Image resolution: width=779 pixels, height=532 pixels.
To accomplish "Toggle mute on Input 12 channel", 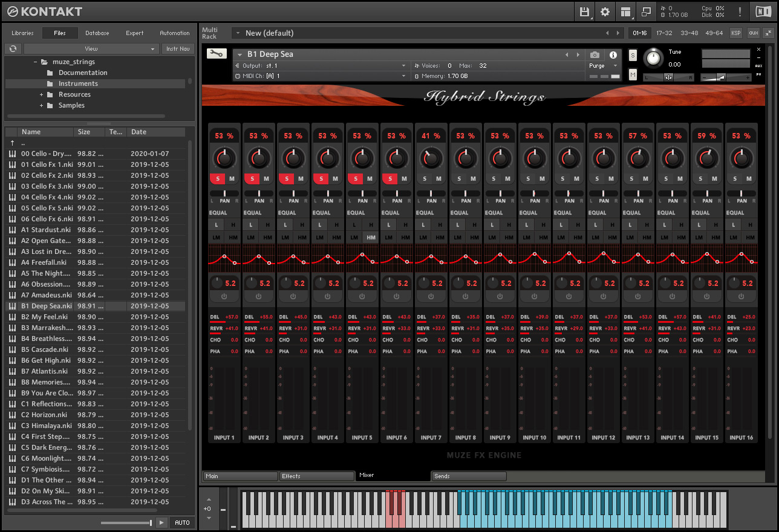I will pyautogui.click(x=611, y=178).
